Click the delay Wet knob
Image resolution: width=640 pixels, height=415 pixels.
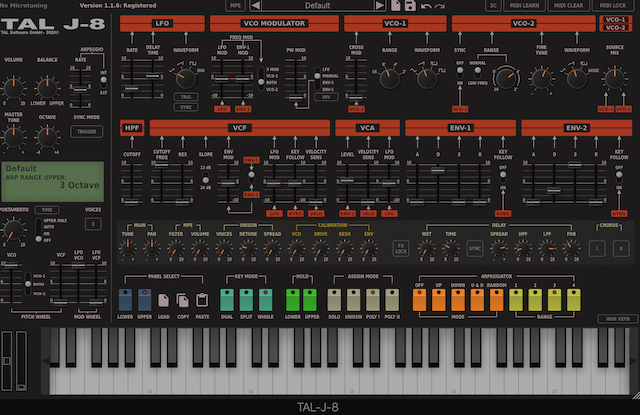[427, 248]
